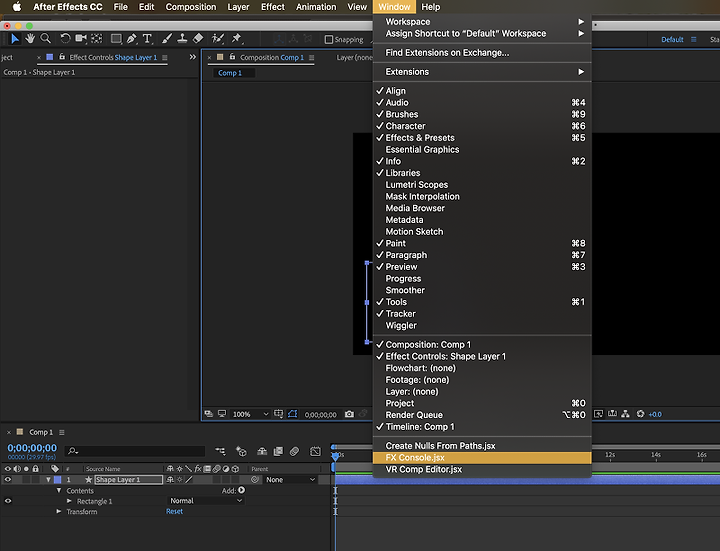This screenshot has width=720, height=551.
Task: Select the Clone Stamp tool
Action: coord(182,39)
